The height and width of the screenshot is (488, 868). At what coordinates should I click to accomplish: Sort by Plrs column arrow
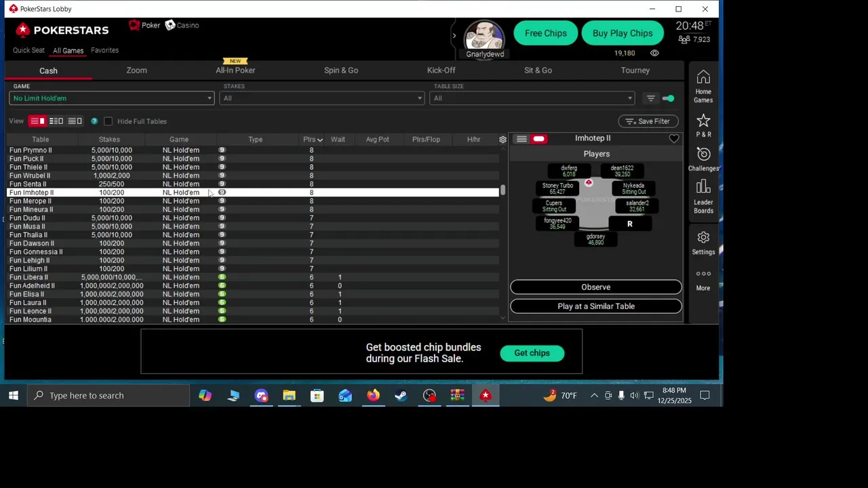(x=320, y=140)
